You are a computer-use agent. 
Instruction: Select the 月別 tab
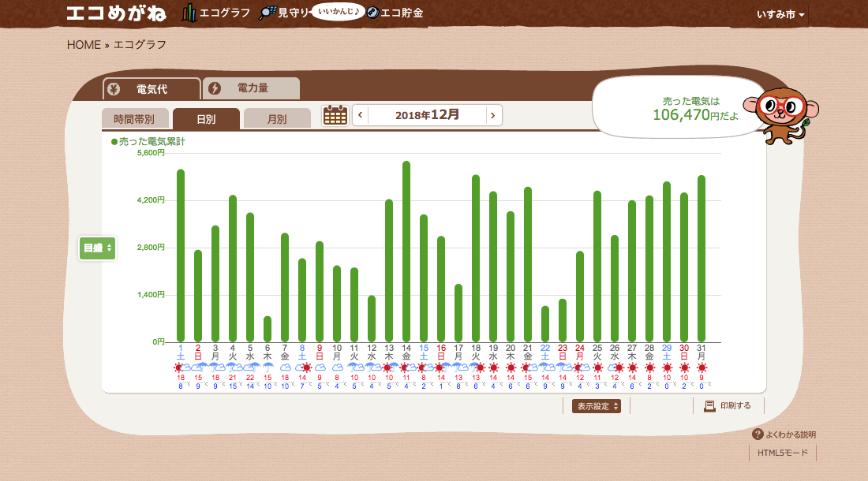click(277, 119)
